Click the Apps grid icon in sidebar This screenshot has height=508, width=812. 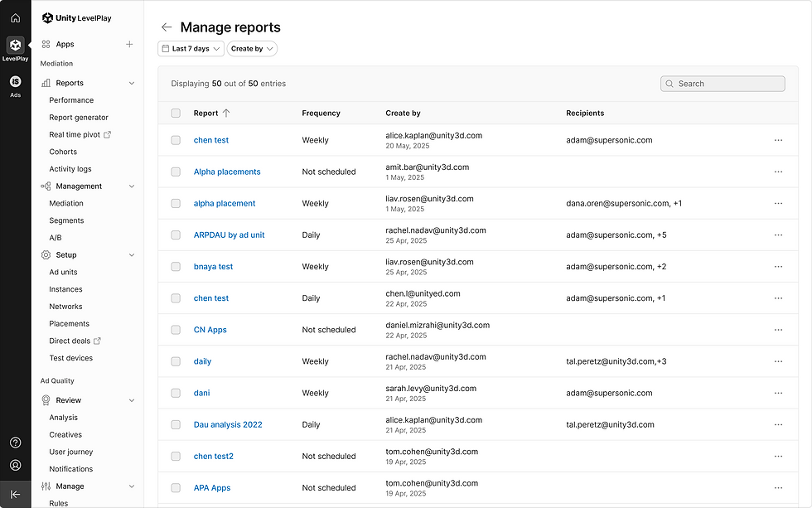pyautogui.click(x=46, y=44)
